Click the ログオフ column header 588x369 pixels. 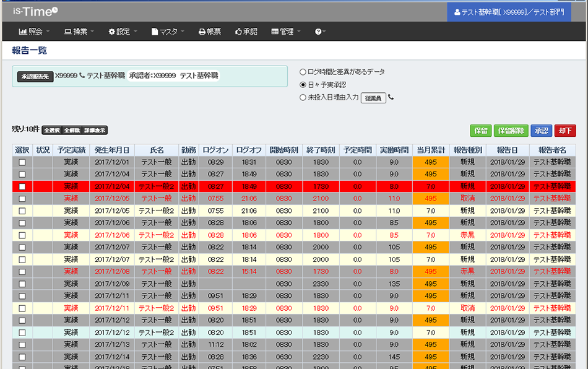pyautogui.click(x=249, y=150)
